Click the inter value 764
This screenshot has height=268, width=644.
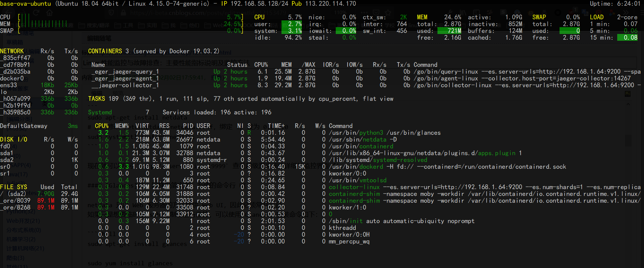tap(402, 24)
